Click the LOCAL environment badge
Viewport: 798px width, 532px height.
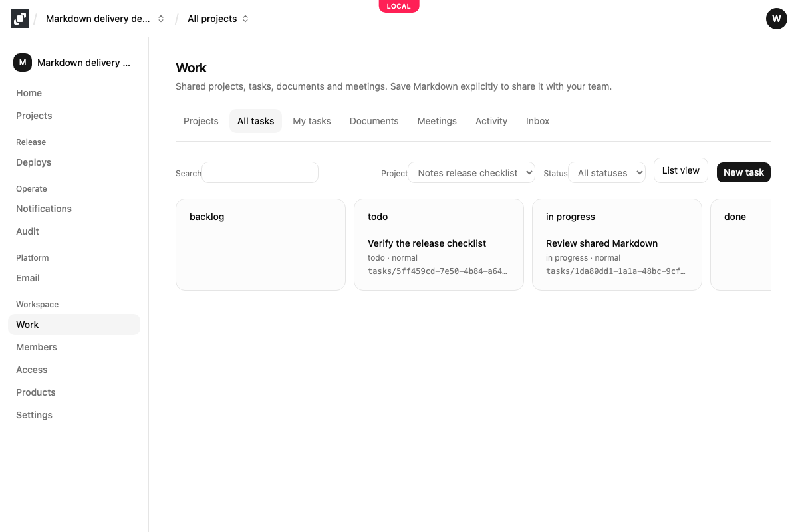click(399, 6)
